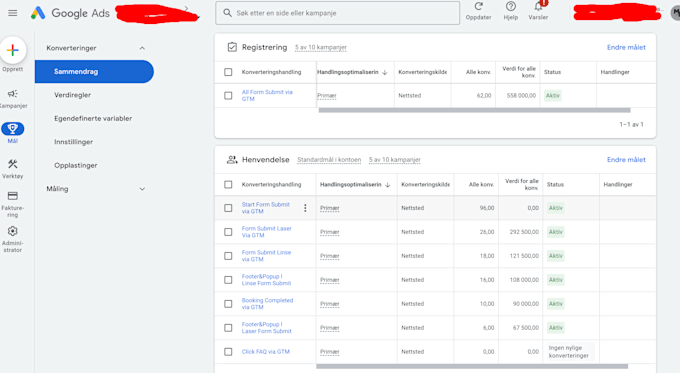This screenshot has width=680, height=373.
Task: Check the Form Submit Laser Via GTM row
Action: click(x=228, y=232)
